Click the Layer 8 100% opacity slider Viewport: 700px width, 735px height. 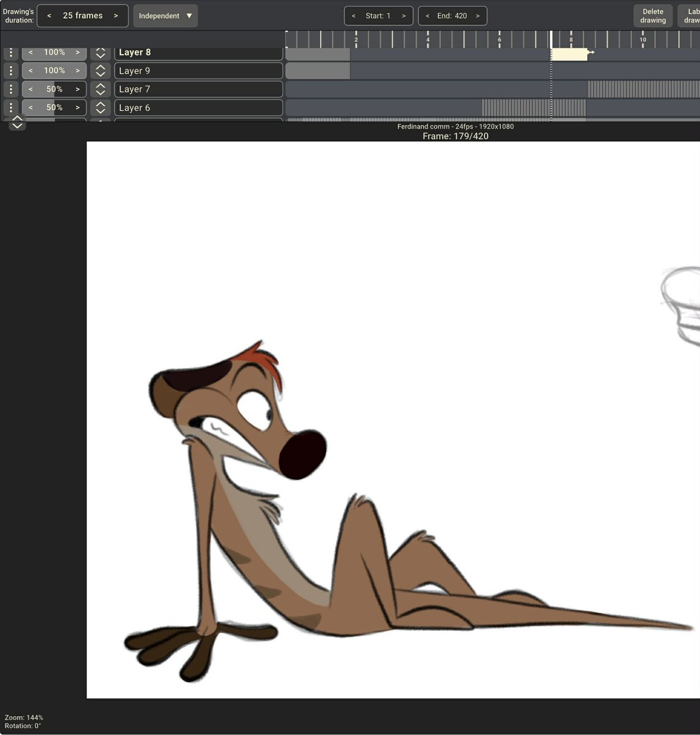[54, 53]
